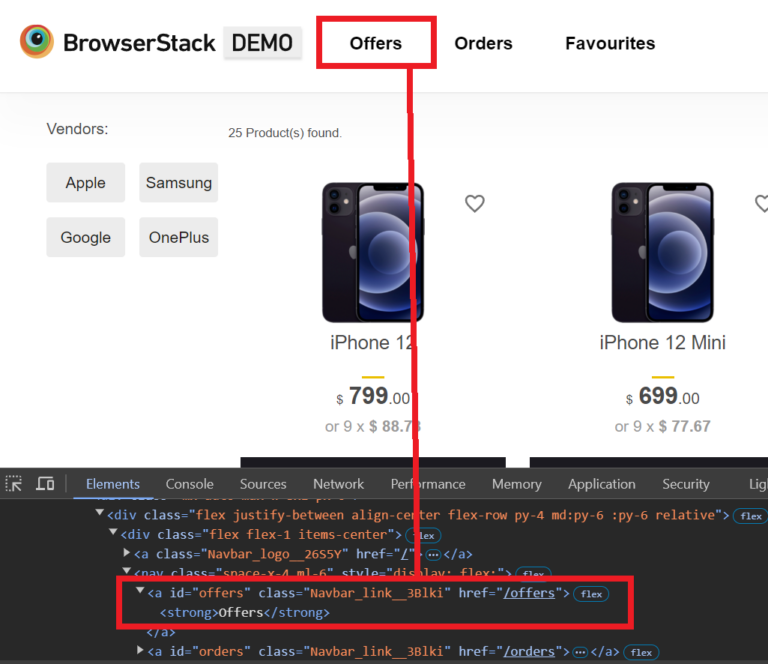The height and width of the screenshot is (664, 768).
Task: Expand the Navbar logo anchor node
Action: click(127, 553)
